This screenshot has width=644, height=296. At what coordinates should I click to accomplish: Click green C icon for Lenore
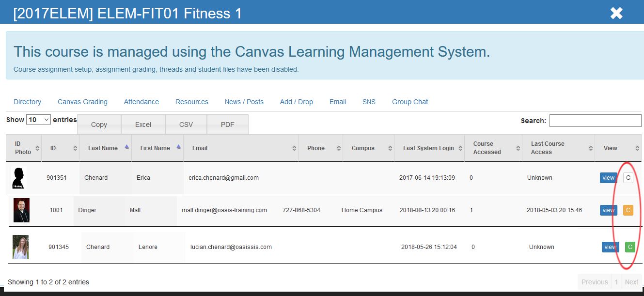point(630,247)
